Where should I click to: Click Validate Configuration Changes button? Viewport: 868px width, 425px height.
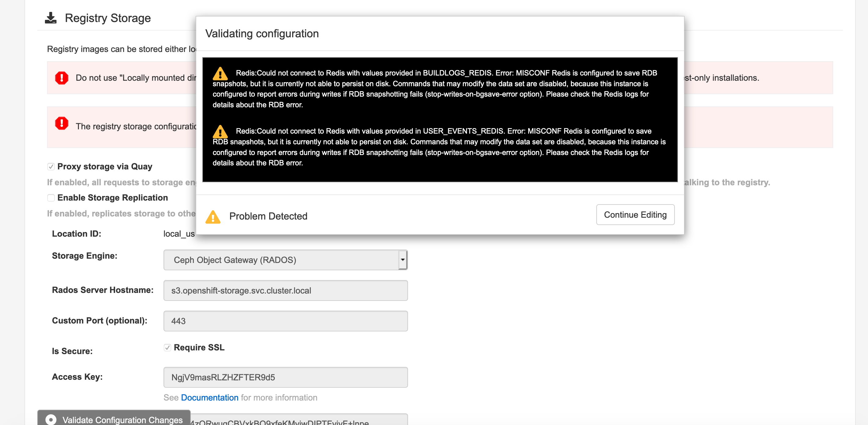(122, 419)
